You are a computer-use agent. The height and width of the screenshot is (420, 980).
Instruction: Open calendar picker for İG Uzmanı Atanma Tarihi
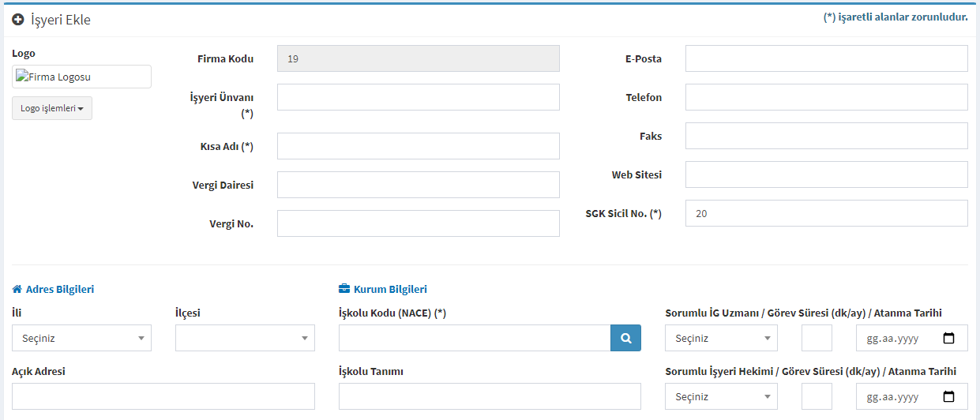click(948, 338)
